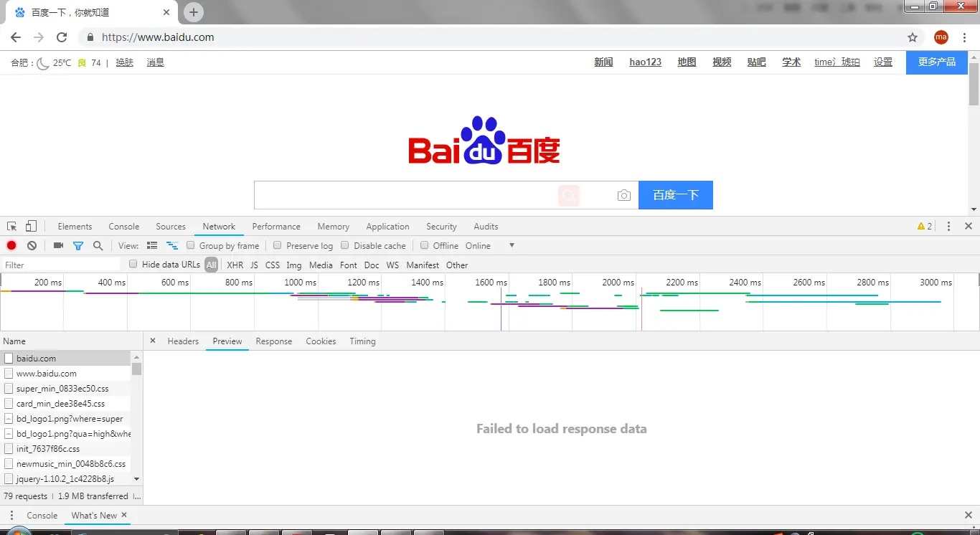Filter requests by XHR type
This screenshot has width=980, height=535.
pos(235,265)
